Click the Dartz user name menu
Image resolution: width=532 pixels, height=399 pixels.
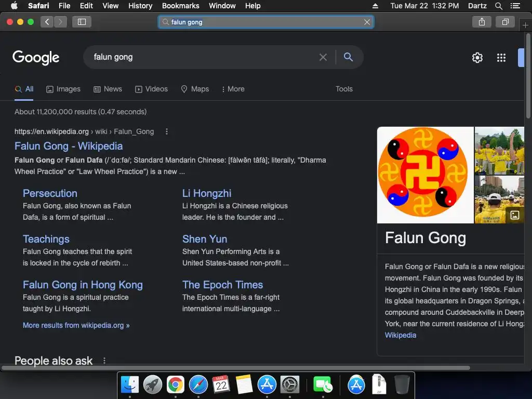point(477,6)
